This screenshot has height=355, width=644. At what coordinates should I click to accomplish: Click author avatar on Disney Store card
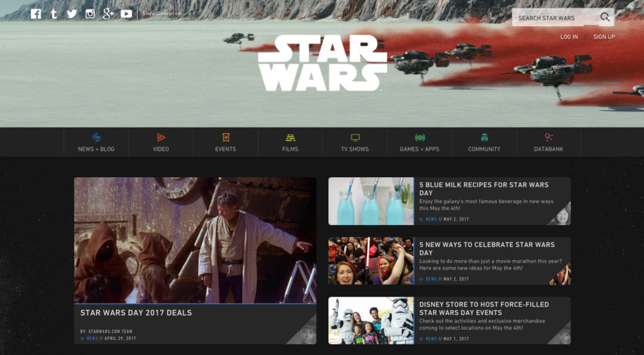coord(563,335)
